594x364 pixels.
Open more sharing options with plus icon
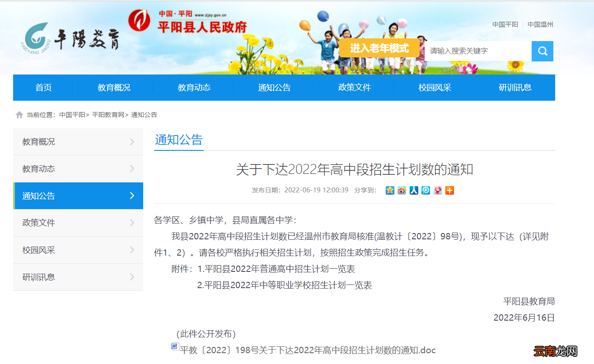coord(449,191)
